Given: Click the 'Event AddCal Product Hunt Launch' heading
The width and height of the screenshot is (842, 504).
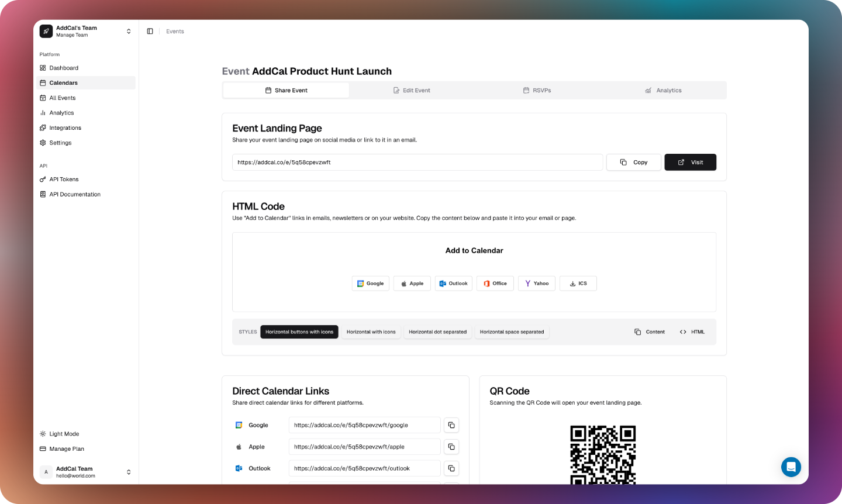Looking at the screenshot, I should pyautogui.click(x=307, y=71).
